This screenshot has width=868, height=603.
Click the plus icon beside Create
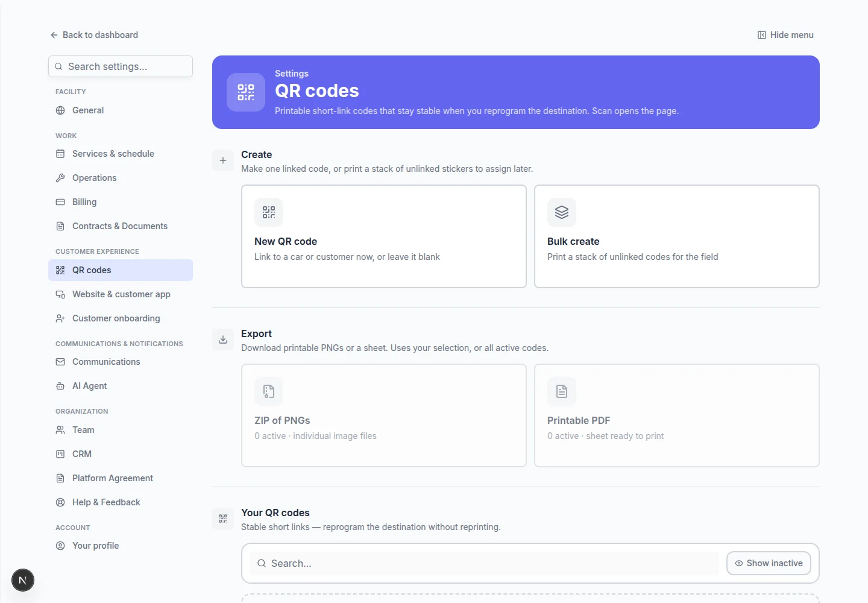click(x=223, y=160)
